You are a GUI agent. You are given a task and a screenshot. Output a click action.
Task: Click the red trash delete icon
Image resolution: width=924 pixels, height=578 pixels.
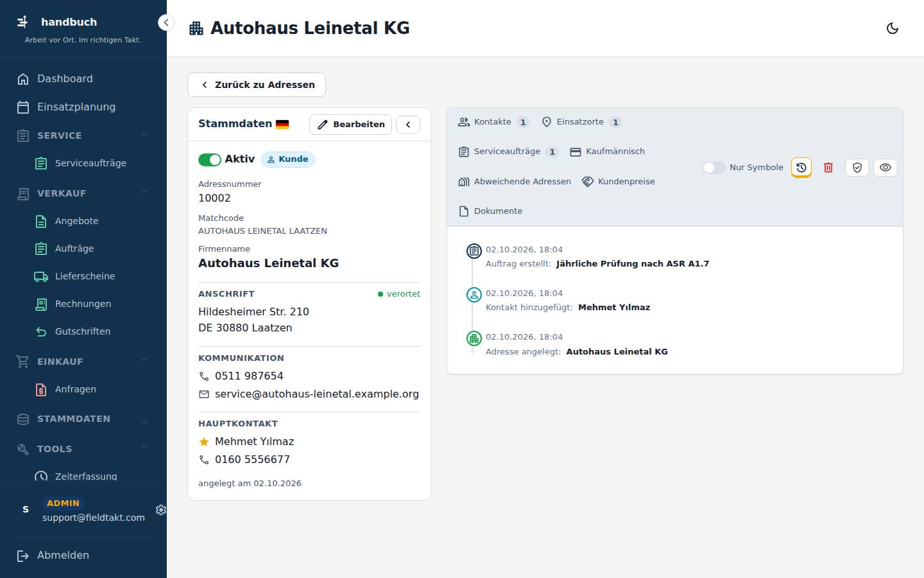[828, 168]
